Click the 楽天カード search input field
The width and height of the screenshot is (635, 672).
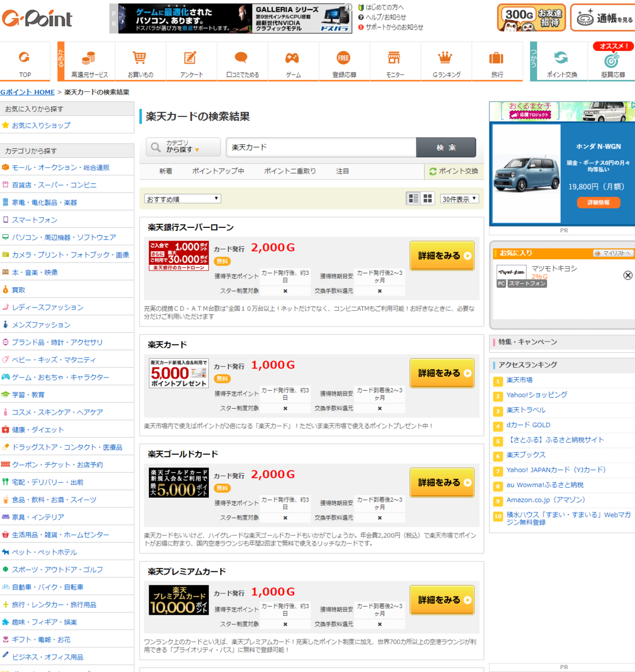[x=321, y=147]
